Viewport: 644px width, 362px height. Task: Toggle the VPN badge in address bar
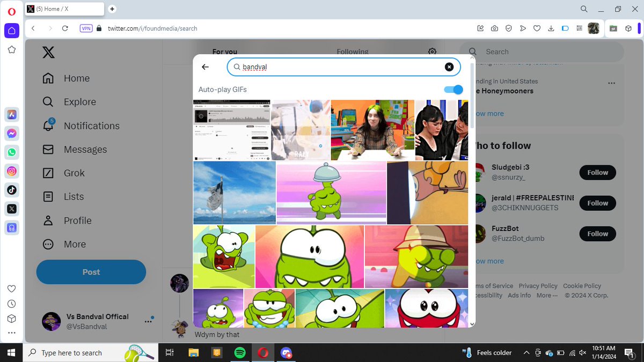[x=86, y=28]
